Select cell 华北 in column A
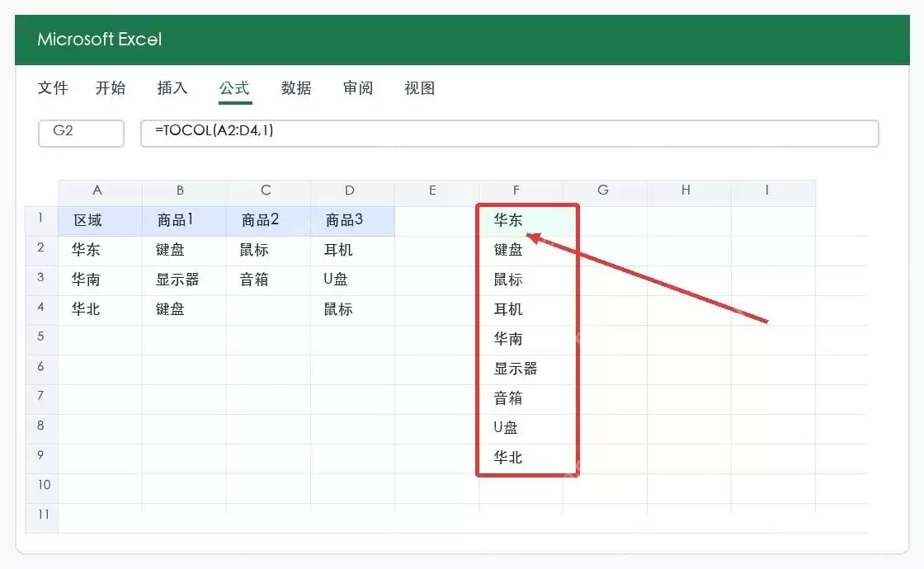Viewport: 924px width, 569px height. pyautogui.click(x=100, y=310)
